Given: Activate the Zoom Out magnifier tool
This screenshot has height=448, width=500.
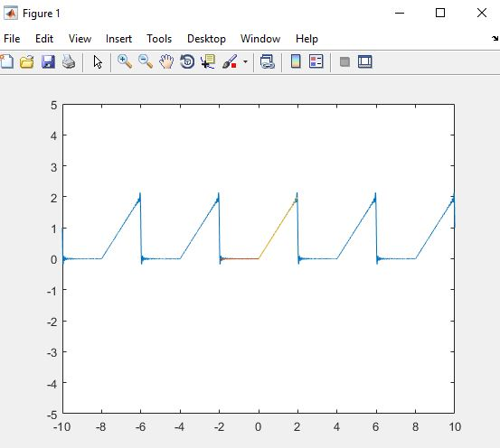Looking at the screenshot, I should pyautogui.click(x=146, y=61).
